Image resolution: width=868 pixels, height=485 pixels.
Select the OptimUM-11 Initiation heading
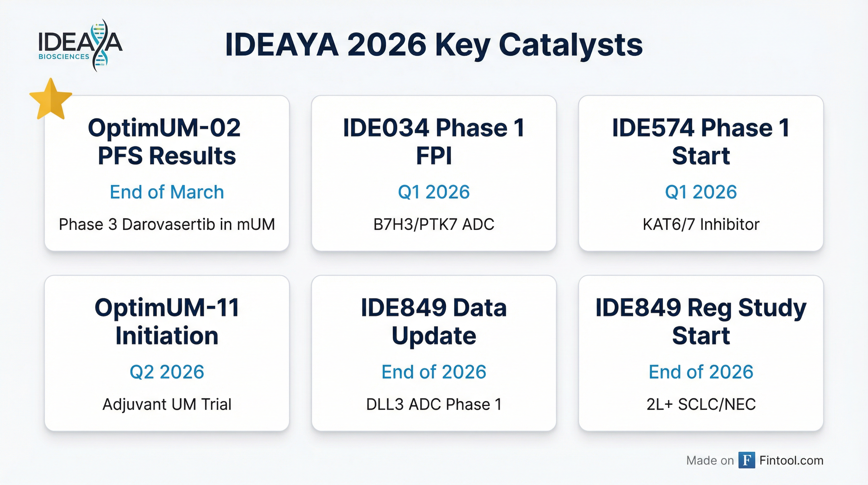click(167, 321)
